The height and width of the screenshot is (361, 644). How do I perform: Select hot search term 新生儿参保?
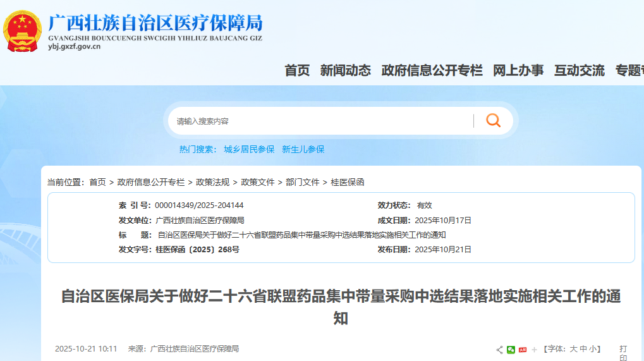pyautogui.click(x=303, y=149)
